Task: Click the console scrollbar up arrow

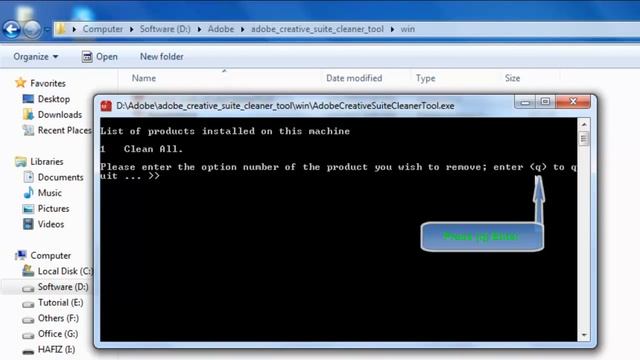Action: coord(584,124)
